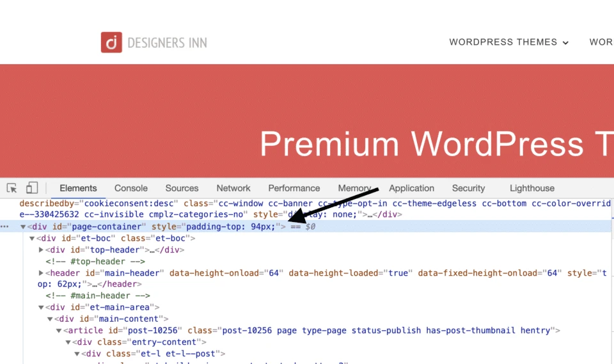Click the DESIGNERS INN site title text
Screen dimensions: 614x364
[x=167, y=43]
